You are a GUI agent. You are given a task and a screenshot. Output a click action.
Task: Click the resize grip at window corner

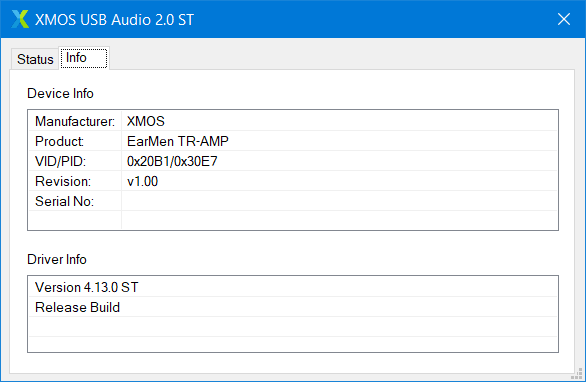coord(578,374)
